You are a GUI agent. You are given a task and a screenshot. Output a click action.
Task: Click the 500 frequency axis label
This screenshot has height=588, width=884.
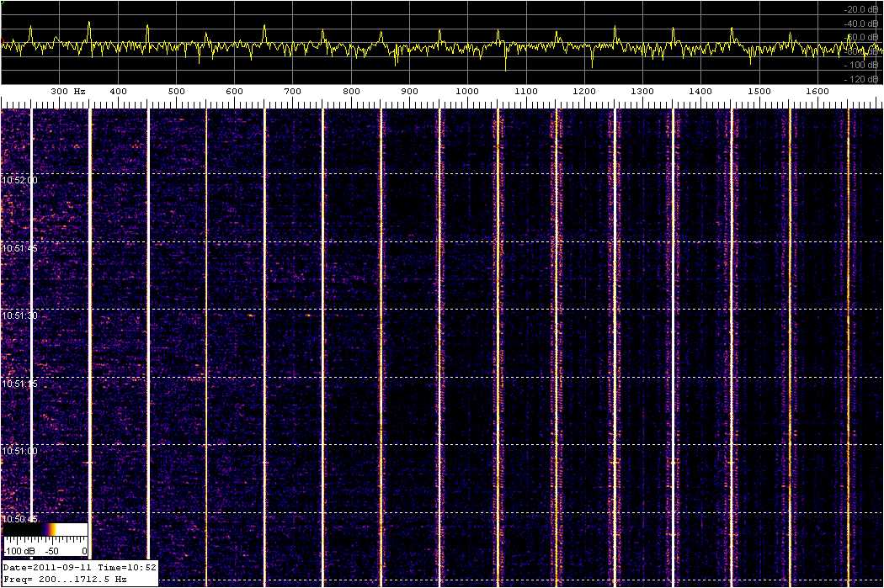(177, 91)
